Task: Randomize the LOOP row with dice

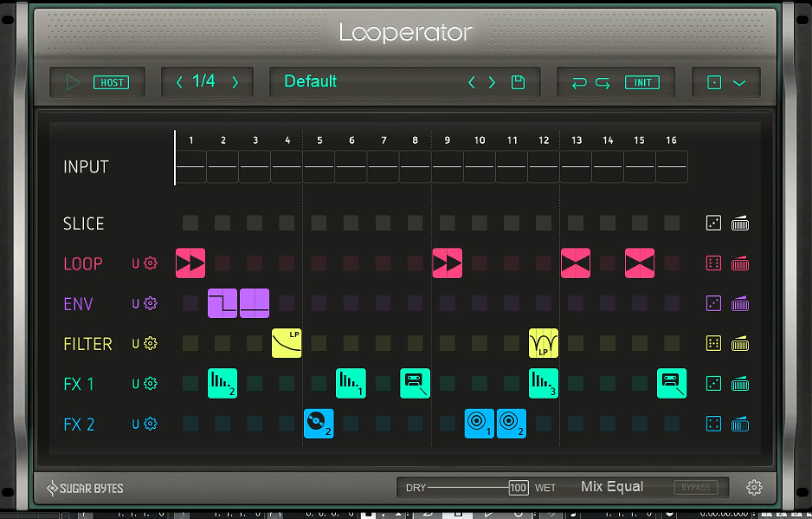Action: tap(713, 263)
